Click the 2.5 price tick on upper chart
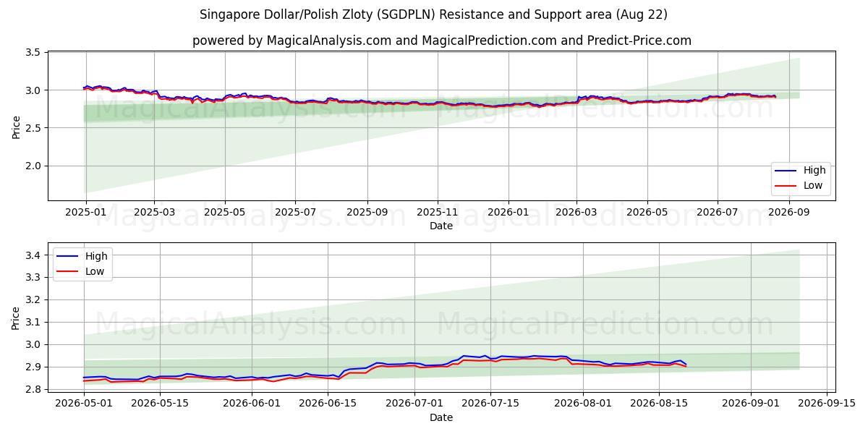The image size is (868, 434). coord(32,128)
